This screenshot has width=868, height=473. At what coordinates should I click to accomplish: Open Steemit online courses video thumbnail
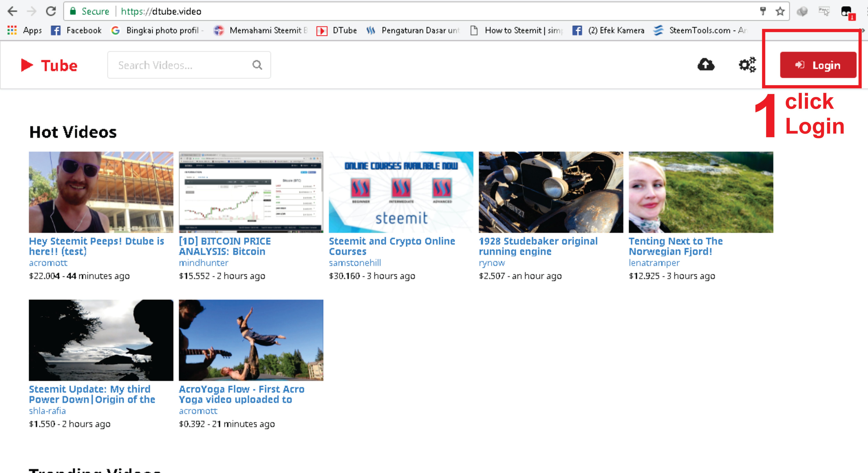[401, 192]
